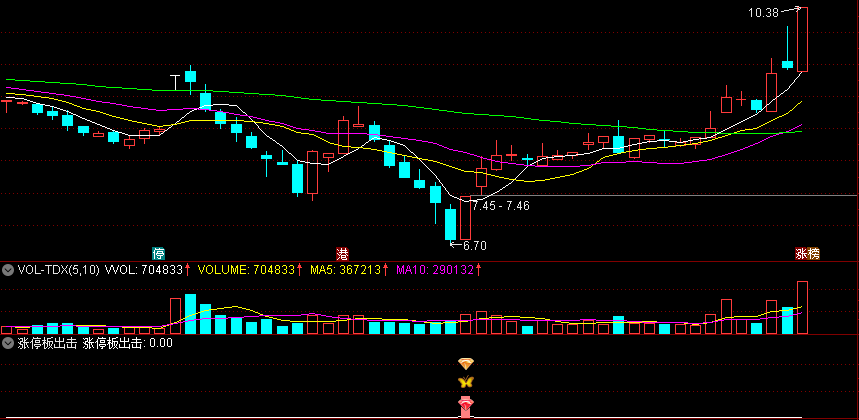This screenshot has width=859, height=420.
Task: Click the latest tall red candlestick
Action: pyautogui.click(x=802, y=39)
